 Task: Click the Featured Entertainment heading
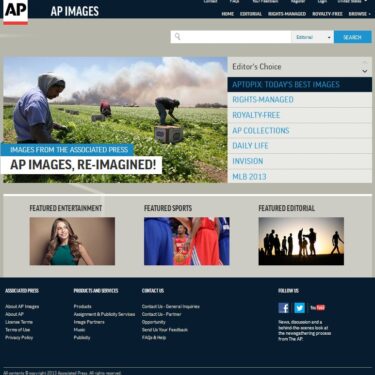[66, 208]
